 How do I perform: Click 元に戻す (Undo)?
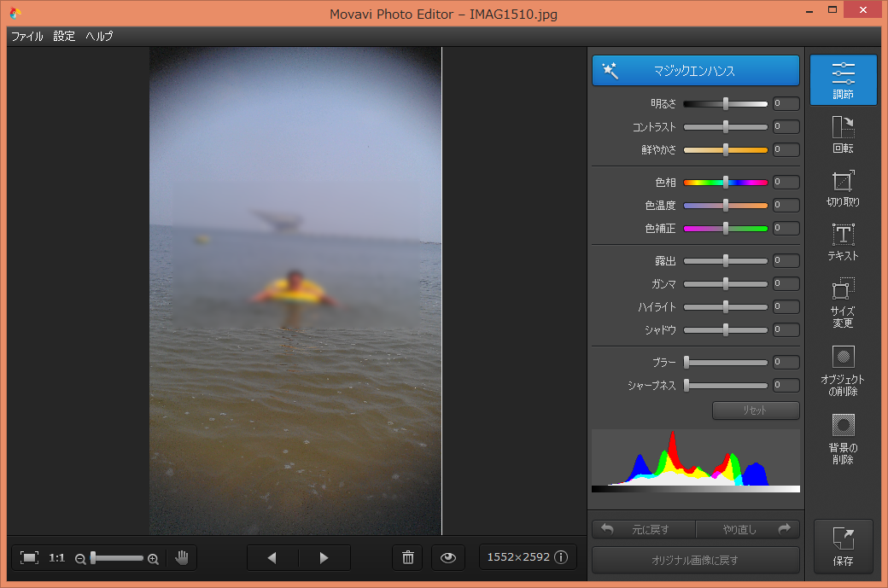pyautogui.click(x=643, y=530)
